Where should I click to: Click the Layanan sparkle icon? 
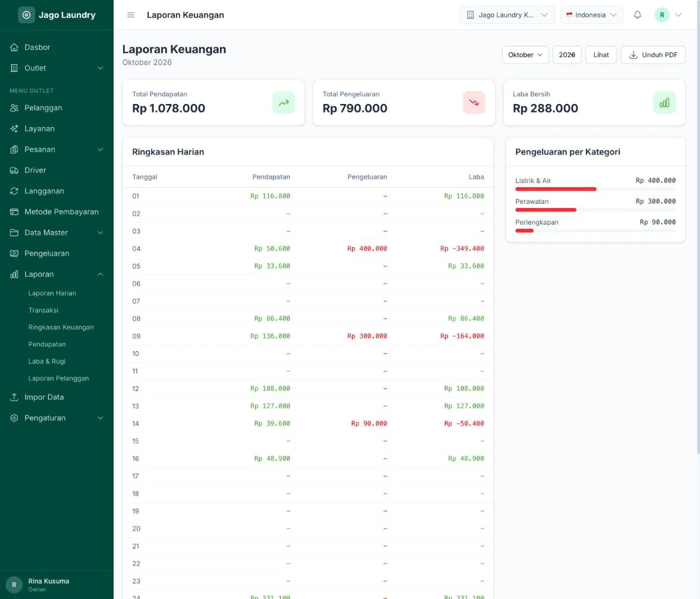tap(14, 128)
